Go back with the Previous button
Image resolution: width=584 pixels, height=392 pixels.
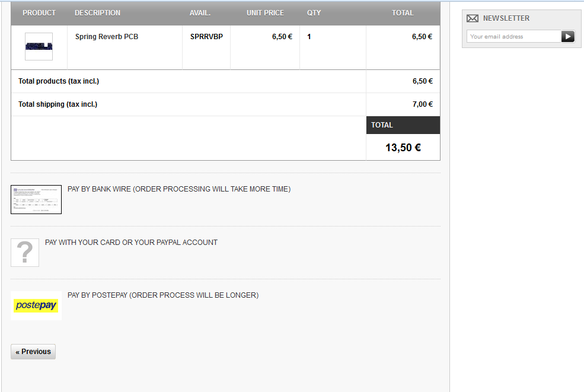pyautogui.click(x=33, y=352)
